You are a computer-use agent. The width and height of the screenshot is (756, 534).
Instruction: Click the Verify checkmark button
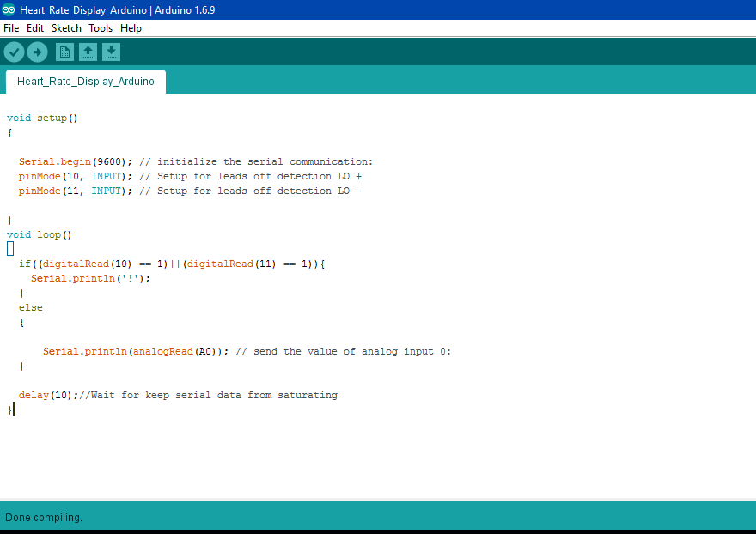click(14, 52)
